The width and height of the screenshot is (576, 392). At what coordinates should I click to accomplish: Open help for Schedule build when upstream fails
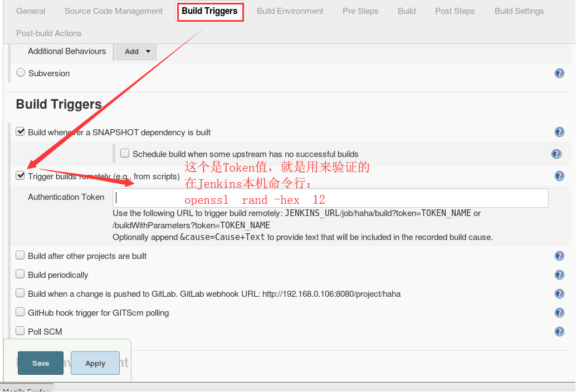click(556, 154)
